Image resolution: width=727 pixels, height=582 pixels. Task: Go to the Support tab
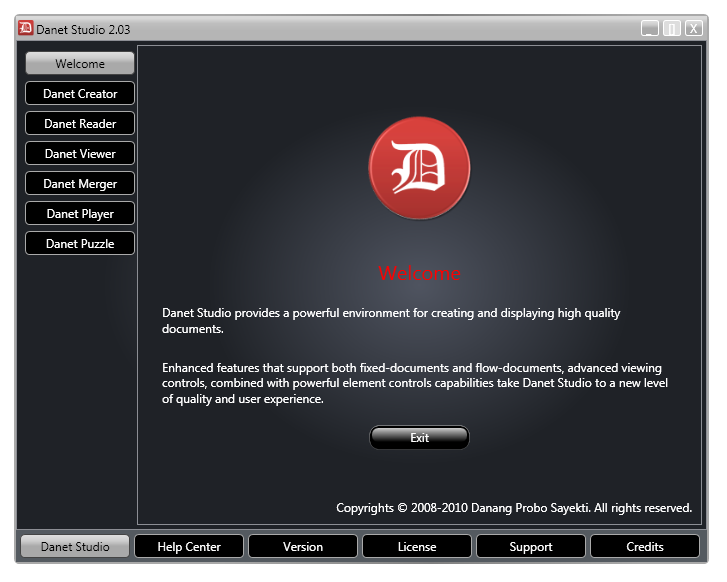(531, 546)
